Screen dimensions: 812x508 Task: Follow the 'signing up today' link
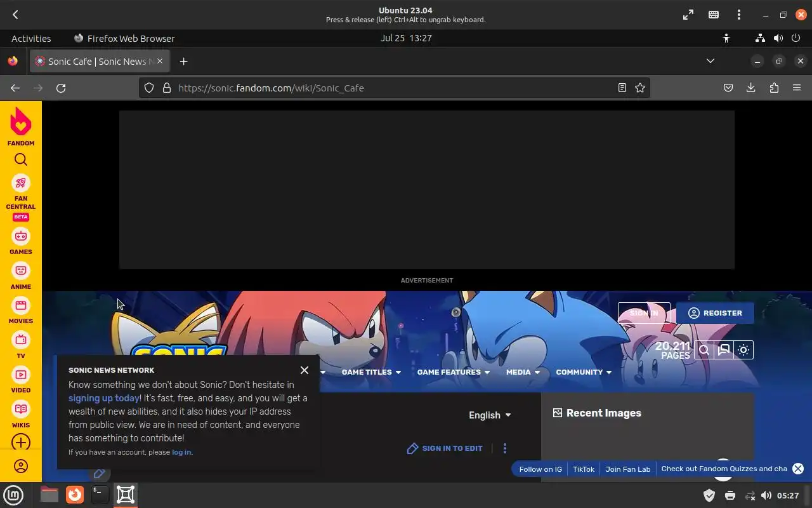104,398
